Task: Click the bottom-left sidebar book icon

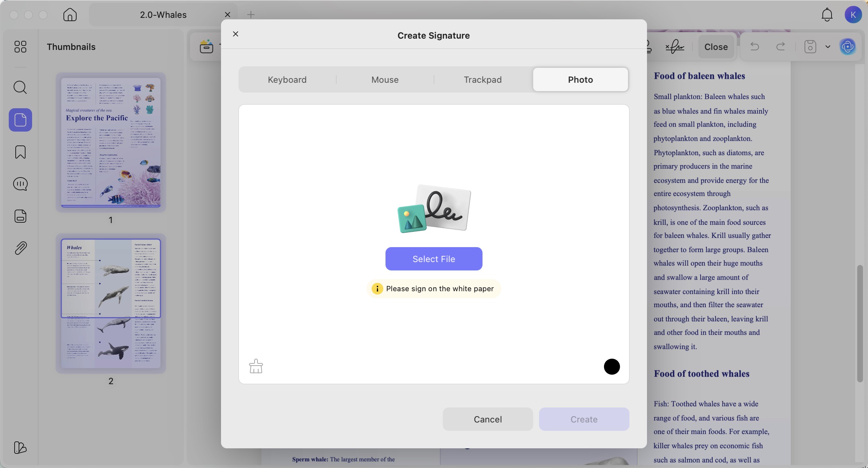Action: point(20,448)
